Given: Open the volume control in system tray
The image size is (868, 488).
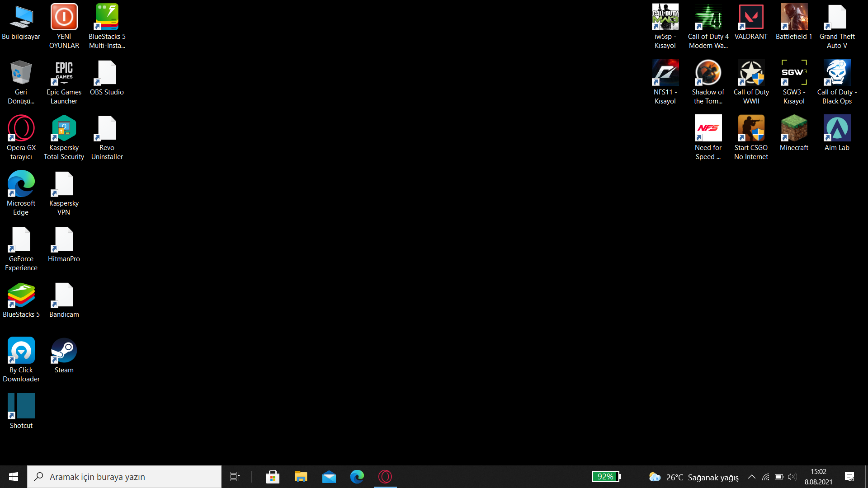Looking at the screenshot, I should pos(792,477).
